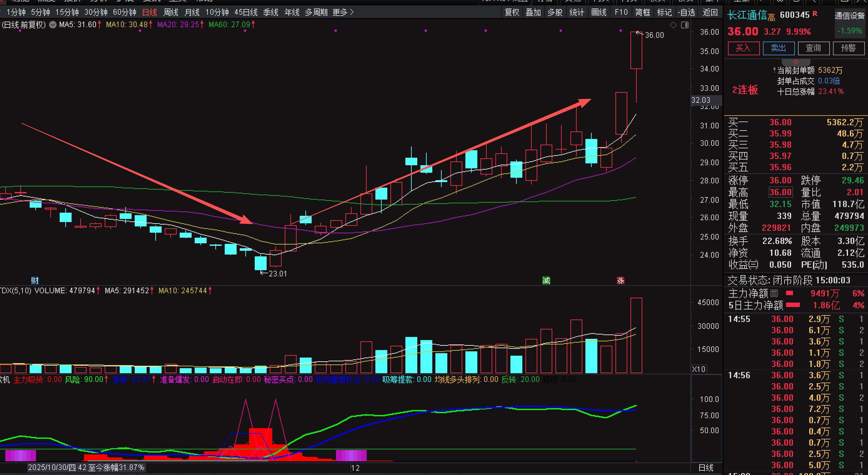Click the red 涨 marker icon
Screen dimensions: 868x475
(620, 280)
